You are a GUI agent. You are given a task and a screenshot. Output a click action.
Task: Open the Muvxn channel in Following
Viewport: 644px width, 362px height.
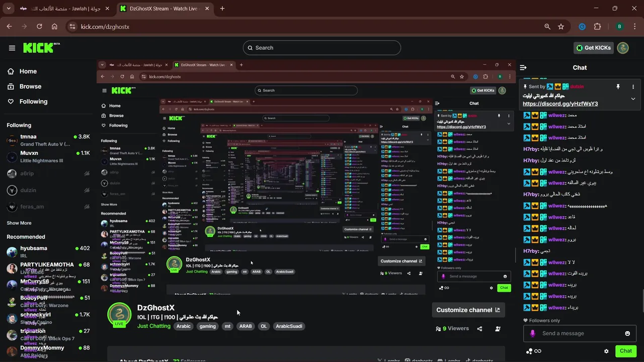tap(48, 157)
